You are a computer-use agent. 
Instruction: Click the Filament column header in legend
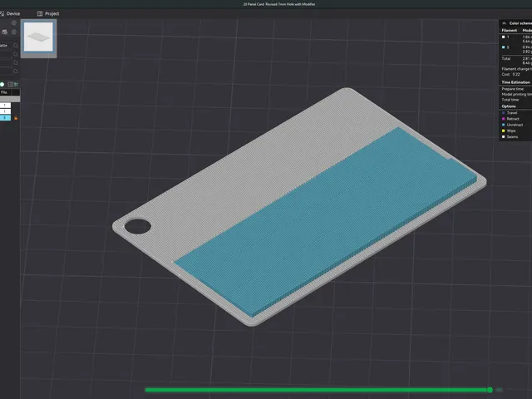click(x=509, y=30)
